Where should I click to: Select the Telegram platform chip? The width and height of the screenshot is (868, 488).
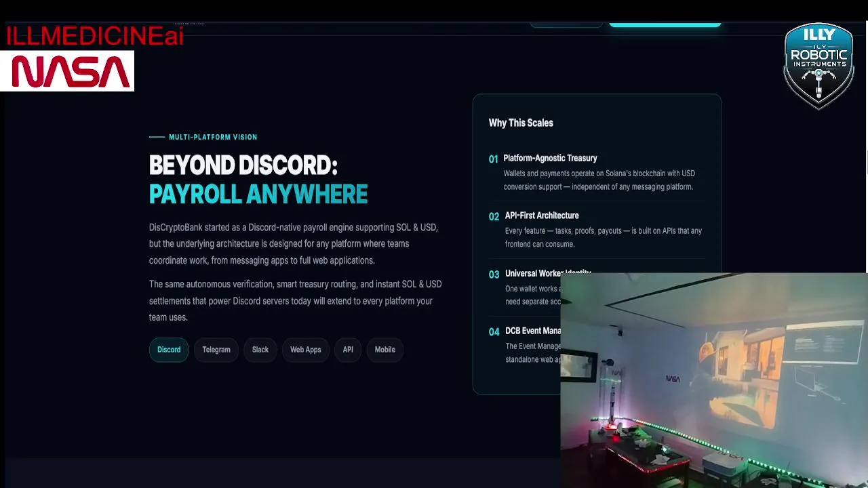[x=216, y=350]
